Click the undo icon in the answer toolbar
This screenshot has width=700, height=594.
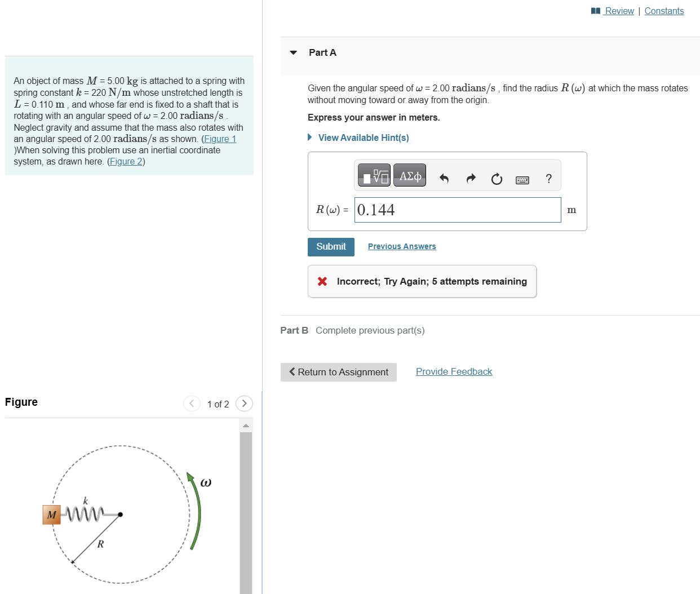(444, 179)
